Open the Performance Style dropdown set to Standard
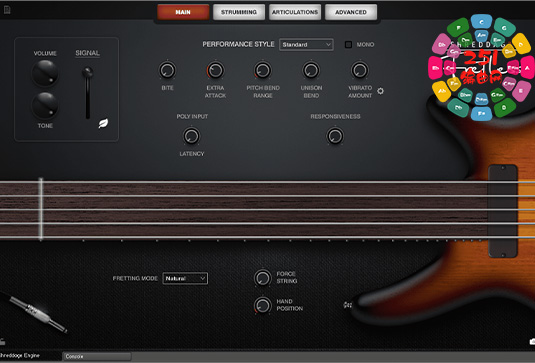Viewport: 535px width, 363px height. (306, 45)
